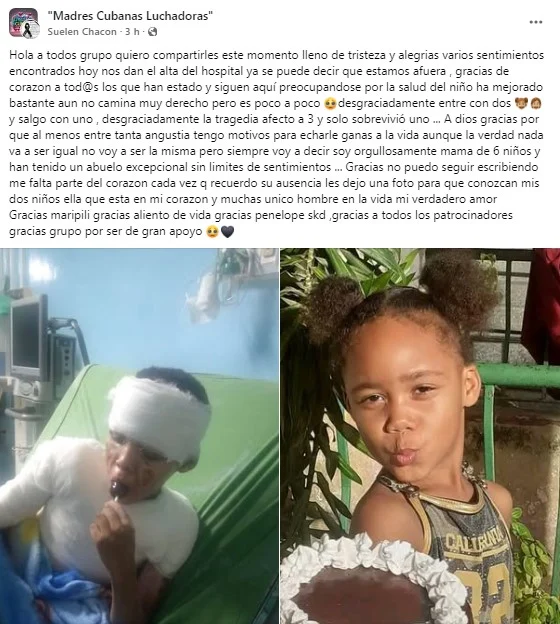Click the black ribbon badge on group avatar
The height and width of the screenshot is (624, 560).
(28, 31)
